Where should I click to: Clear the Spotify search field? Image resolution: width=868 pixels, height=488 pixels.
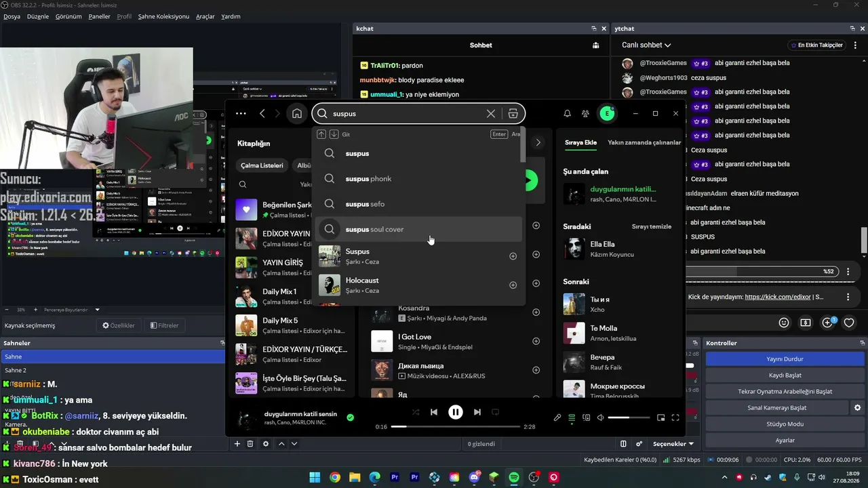(x=491, y=114)
